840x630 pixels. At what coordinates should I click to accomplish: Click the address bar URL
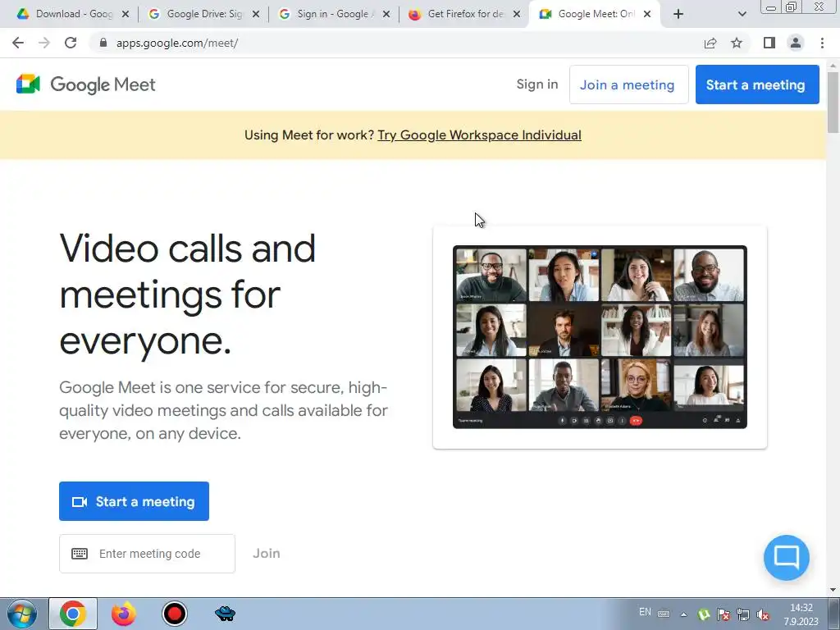tap(177, 43)
